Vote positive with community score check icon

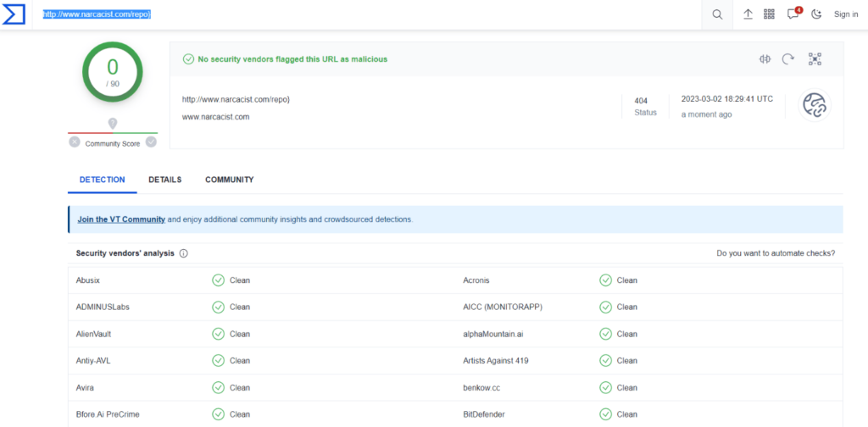tap(151, 142)
